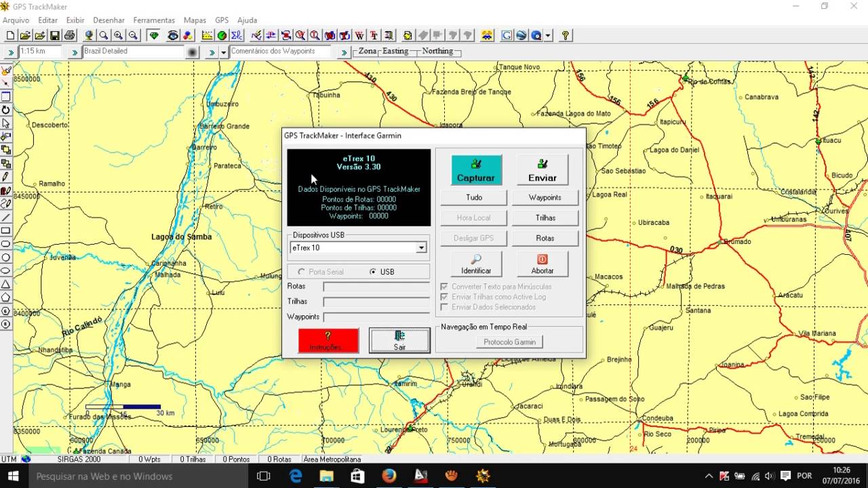The width and height of the screenshot is (868, 488).
Task: Open the Mapas menu
Action: point(195,20)
